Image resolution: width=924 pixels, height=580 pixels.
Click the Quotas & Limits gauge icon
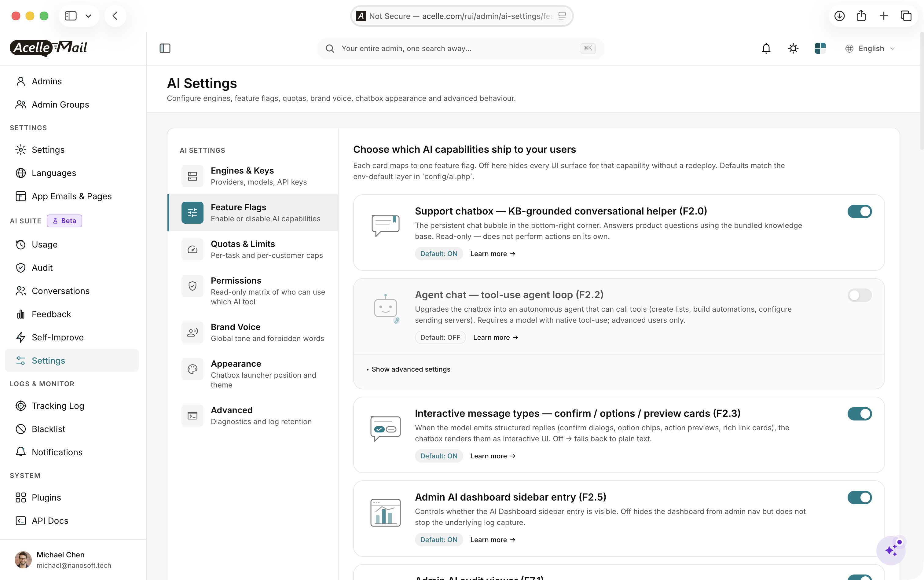click(193, 250)
